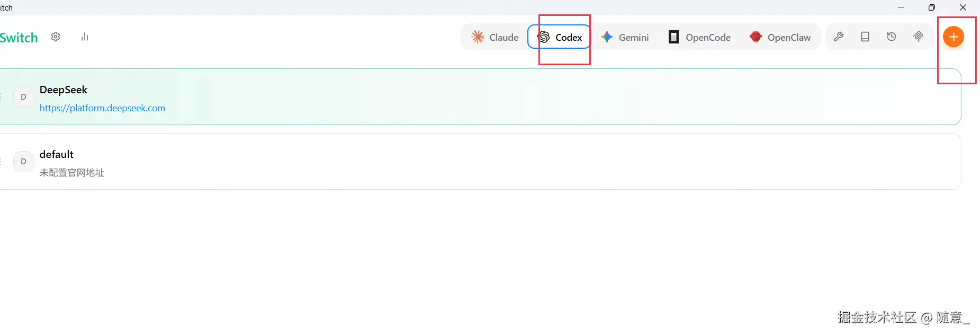Click the D avatar beside default
Image resolution: width=980 pixels, height=335 pixels.
tap(23, 162)
